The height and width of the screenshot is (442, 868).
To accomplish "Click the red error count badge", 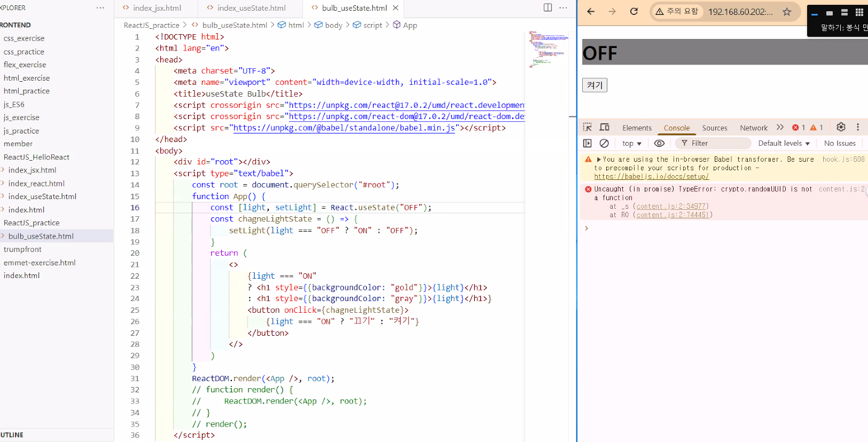I will click(799, 128).
